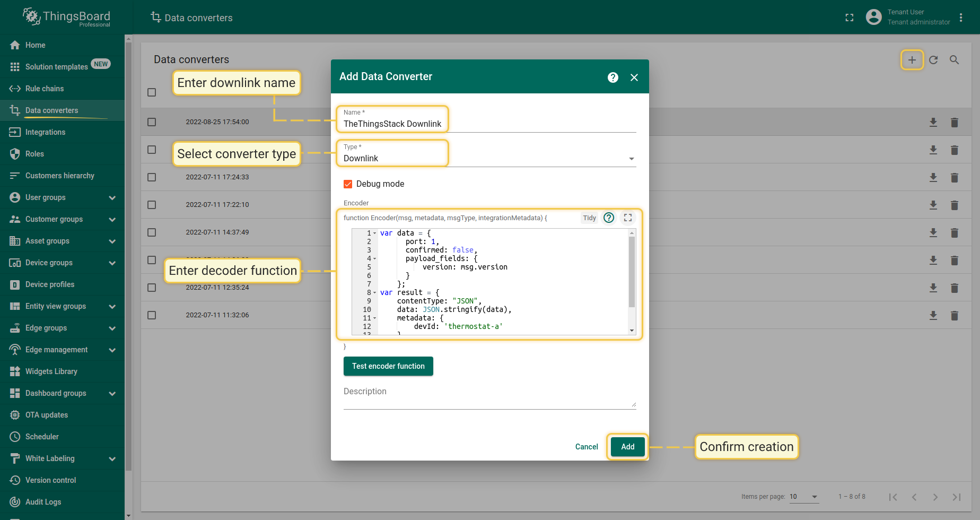Check the 2022-07-11 17:22:10 row checkbox
Screen dimensions: 980x520
tap(152, 205)
